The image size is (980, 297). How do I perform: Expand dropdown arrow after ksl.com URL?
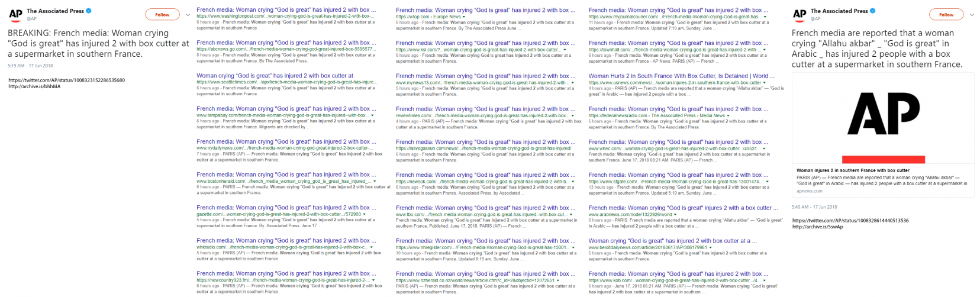click(x=565, y=49)
